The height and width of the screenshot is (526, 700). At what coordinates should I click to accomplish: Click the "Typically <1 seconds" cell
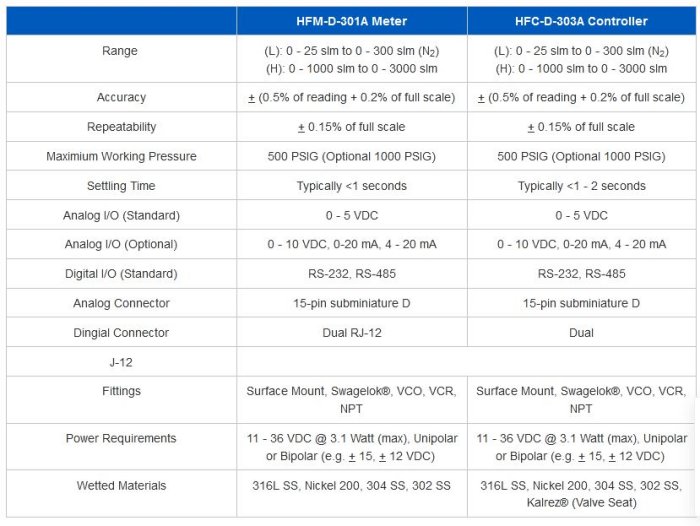[352, 186]
